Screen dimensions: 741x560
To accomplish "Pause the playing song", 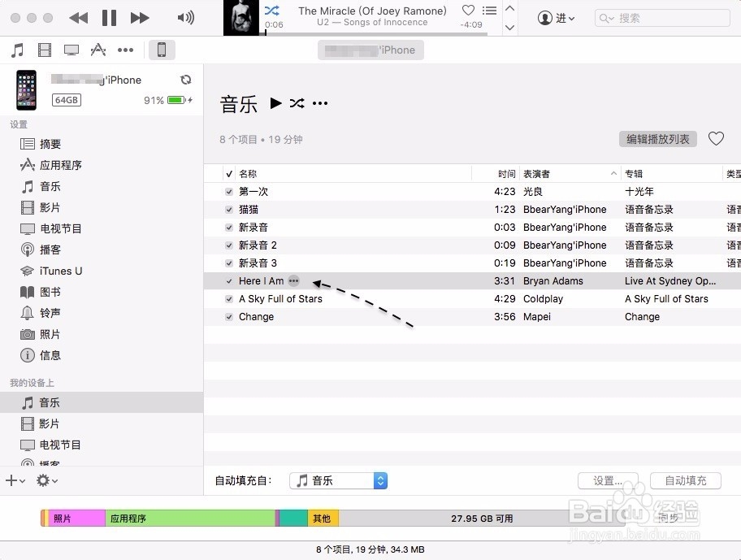I will 109,18.
